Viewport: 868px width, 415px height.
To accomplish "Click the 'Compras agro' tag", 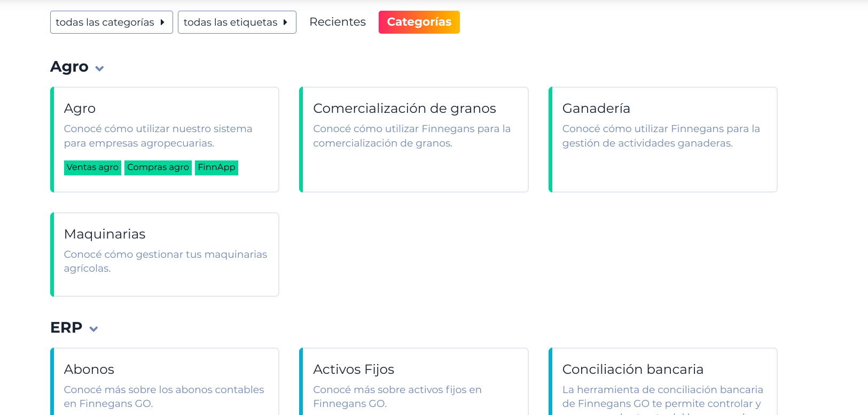I will click(158, 167).
